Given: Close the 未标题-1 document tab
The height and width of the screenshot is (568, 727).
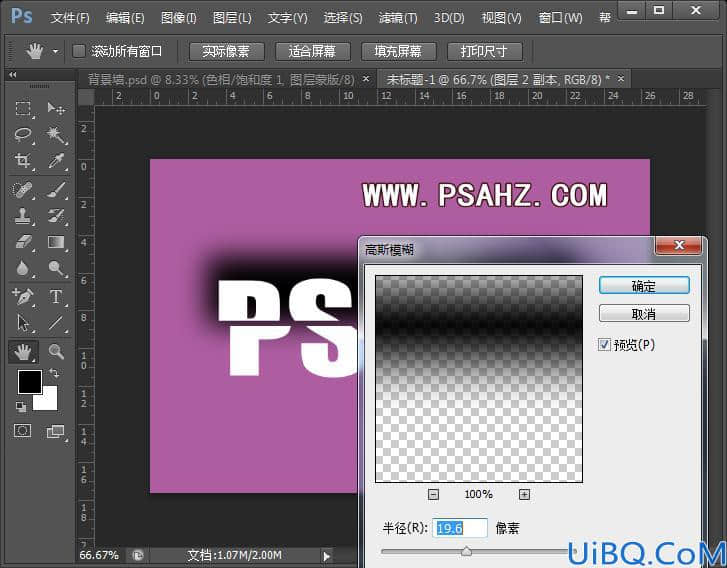Looking at the screenshot, I should point(621,79).
